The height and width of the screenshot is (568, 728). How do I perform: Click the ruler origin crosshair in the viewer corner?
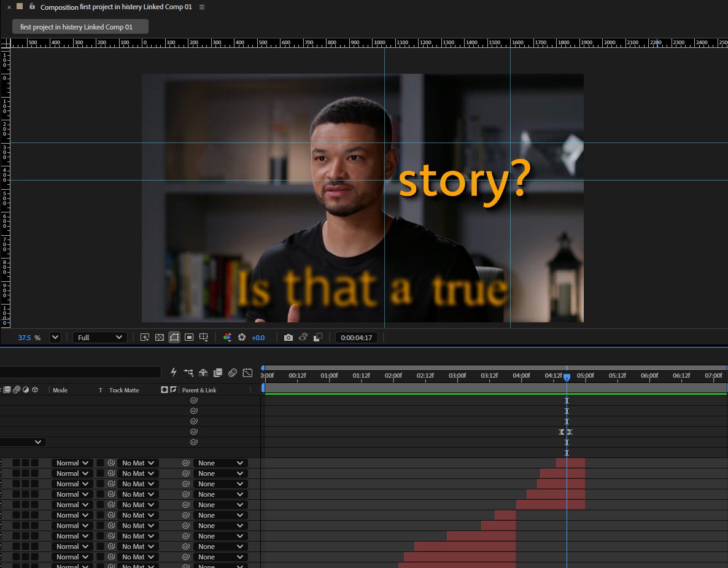click(x=6, y=44)
